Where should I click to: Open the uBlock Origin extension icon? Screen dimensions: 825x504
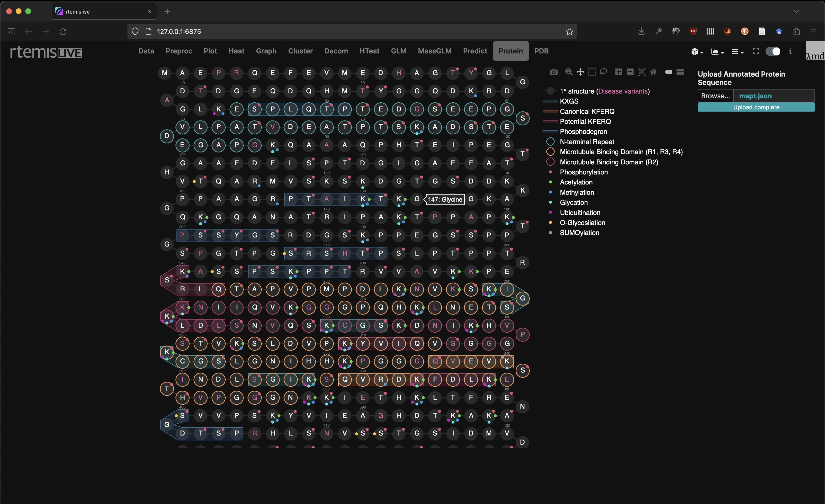tap(693, 31)
